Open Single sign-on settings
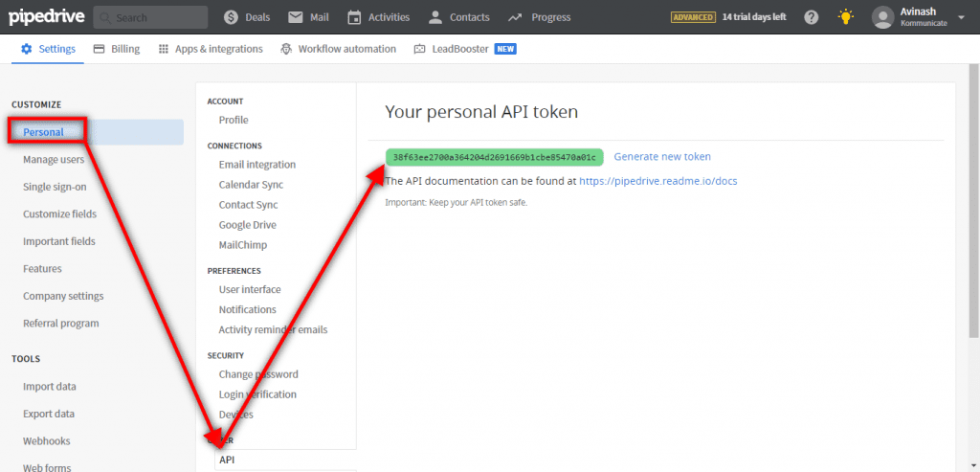Screen dimensions: 980x472 [55, 187]
